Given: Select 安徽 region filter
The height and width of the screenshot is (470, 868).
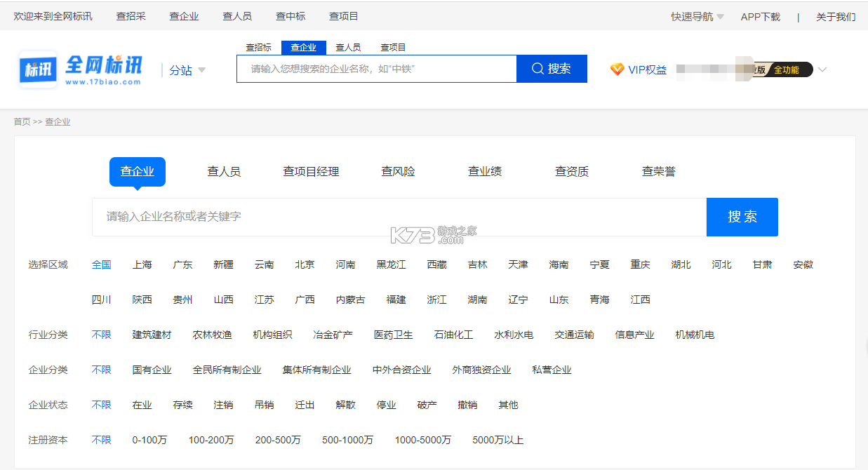Looking at the screenshot, I should click(x=803, y=264).
